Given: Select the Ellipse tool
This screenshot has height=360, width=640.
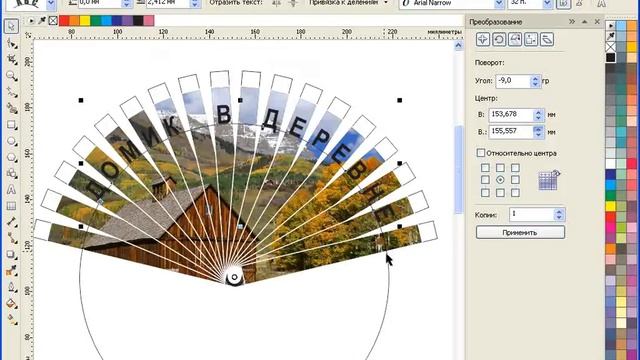Looking at the screenshot, I should click(x=11, y=141).
